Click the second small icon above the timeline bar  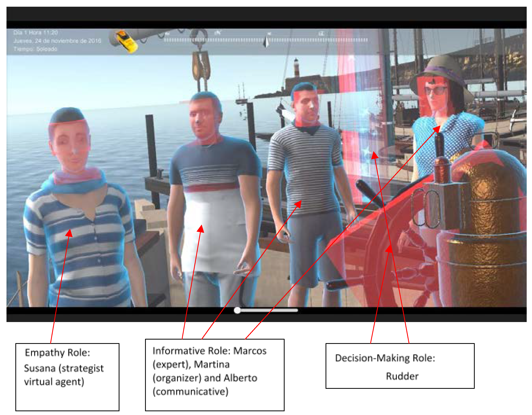click(x=217, y=32)
